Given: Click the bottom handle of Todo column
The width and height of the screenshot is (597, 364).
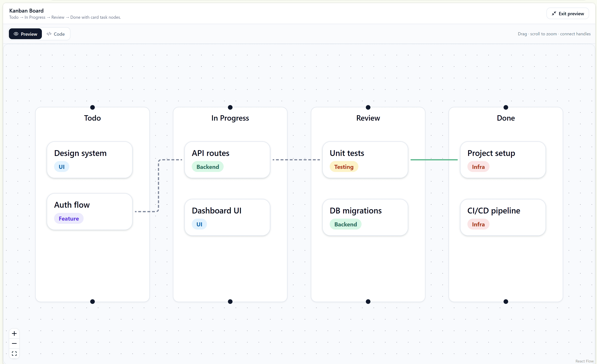Looking at the screenshot, I should [x=92, y=301].
